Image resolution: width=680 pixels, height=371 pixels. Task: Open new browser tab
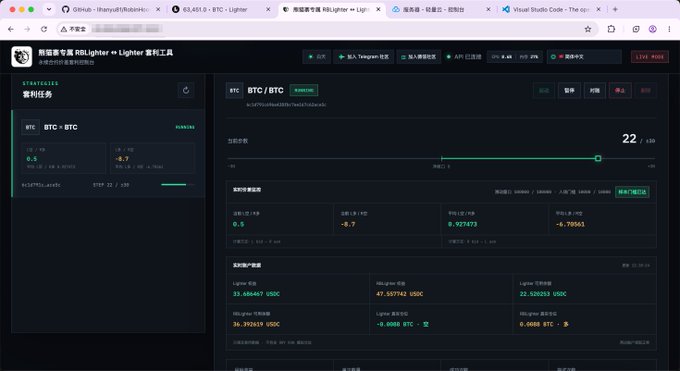[615, 9]
